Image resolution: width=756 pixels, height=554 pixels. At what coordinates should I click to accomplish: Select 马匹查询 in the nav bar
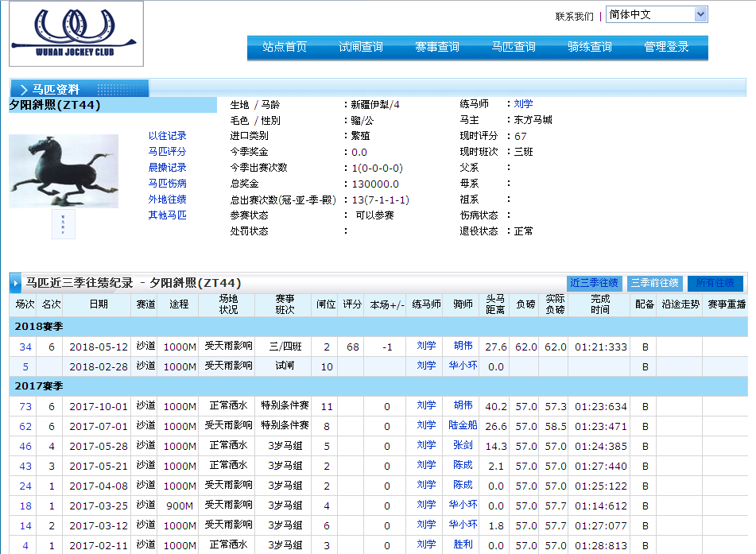[514, 48]
